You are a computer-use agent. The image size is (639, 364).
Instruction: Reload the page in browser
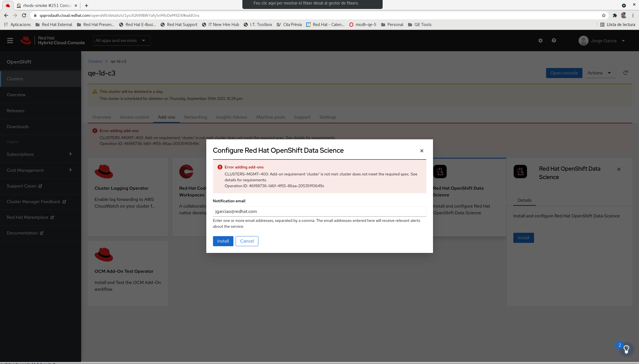point(24,15)
